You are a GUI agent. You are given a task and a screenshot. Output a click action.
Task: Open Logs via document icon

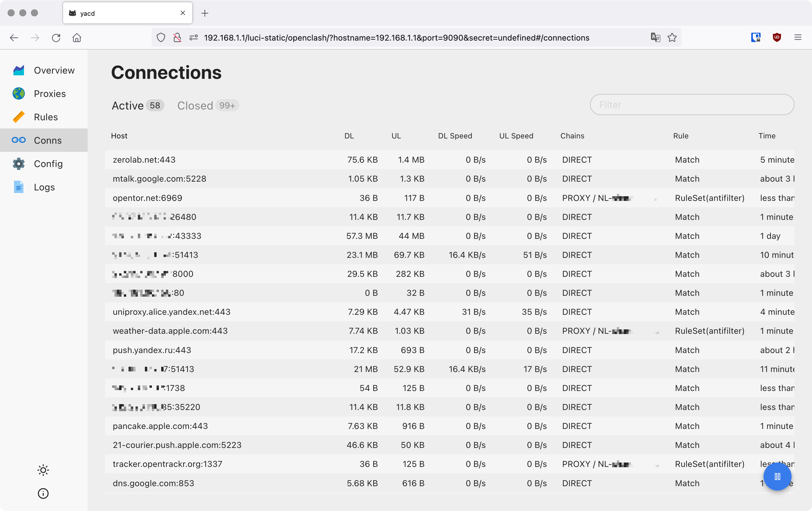[x=18, y=187]
